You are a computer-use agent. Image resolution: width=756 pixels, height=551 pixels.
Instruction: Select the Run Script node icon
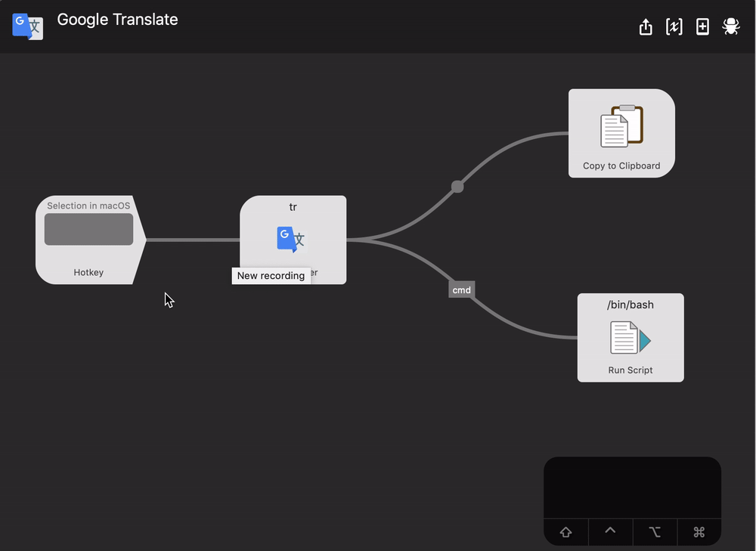pyautogui.click(x=631, y=338)
